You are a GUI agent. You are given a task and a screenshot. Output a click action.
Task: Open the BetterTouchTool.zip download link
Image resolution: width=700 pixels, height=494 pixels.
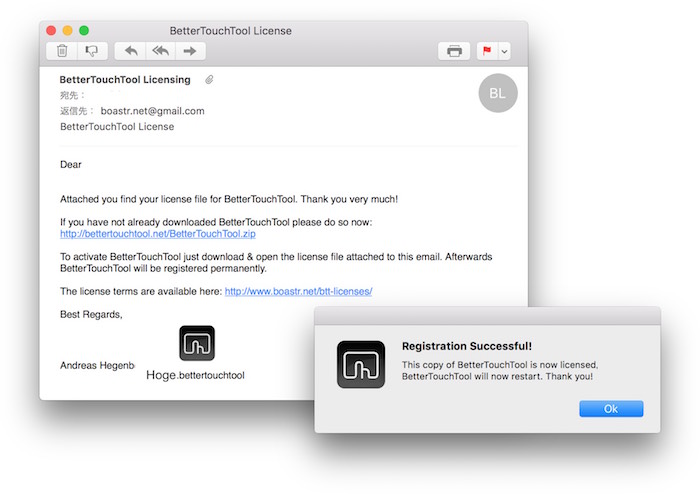[158, 234]
